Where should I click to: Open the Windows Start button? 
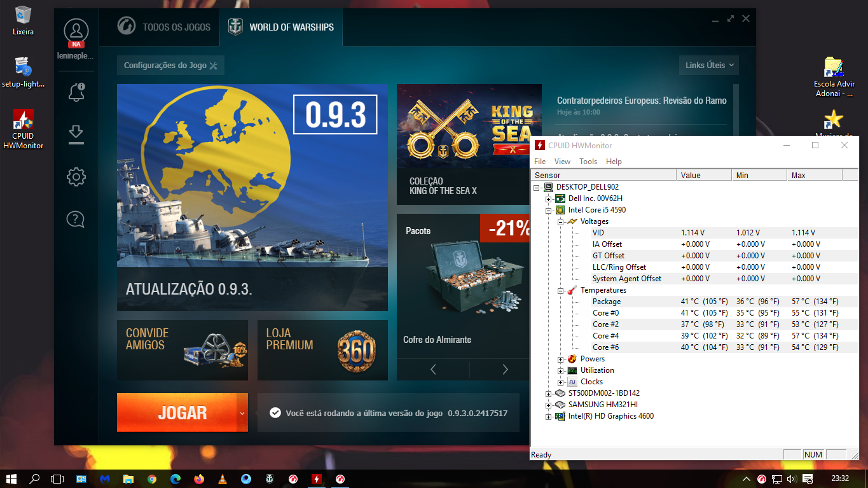click(x=11, y=478)
